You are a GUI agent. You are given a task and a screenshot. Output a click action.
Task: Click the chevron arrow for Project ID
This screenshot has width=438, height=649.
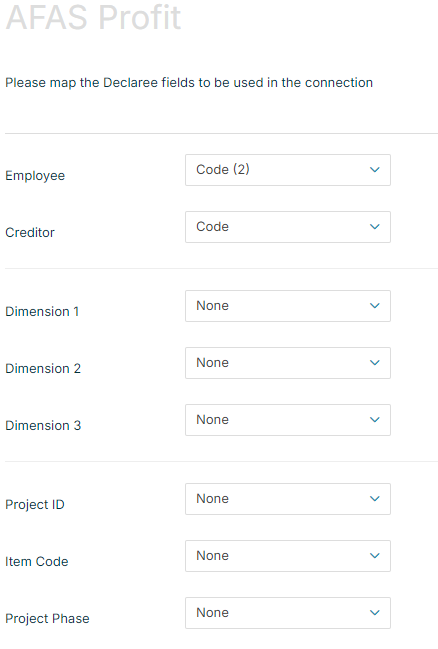coord(375,499)
